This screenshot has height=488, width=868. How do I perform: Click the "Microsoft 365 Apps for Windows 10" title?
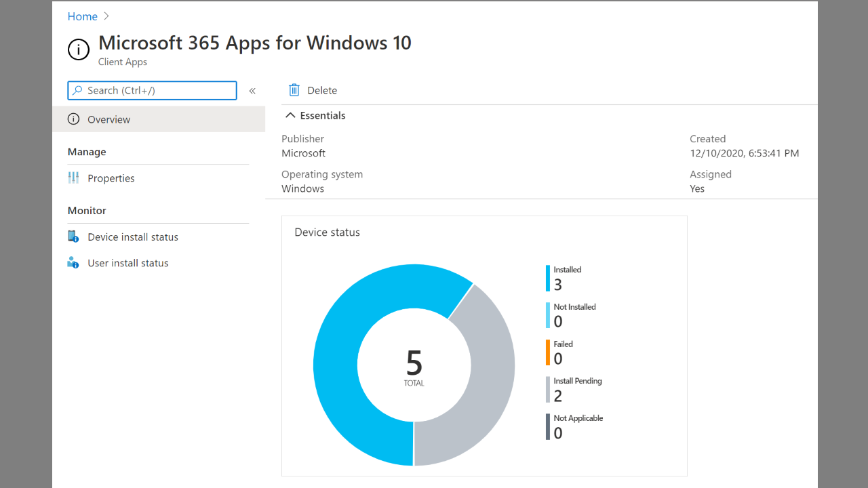[255, 43]
